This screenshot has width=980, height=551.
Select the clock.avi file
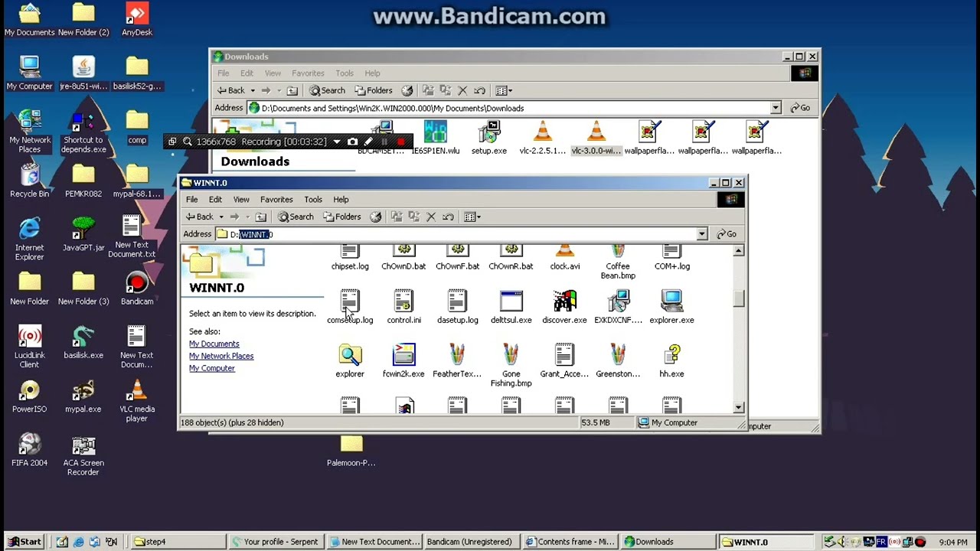[564, 257]
